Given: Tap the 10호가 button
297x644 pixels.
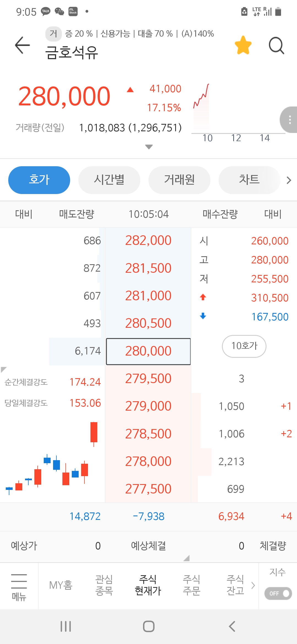Looking at the screenshot, I should point(244,346).
